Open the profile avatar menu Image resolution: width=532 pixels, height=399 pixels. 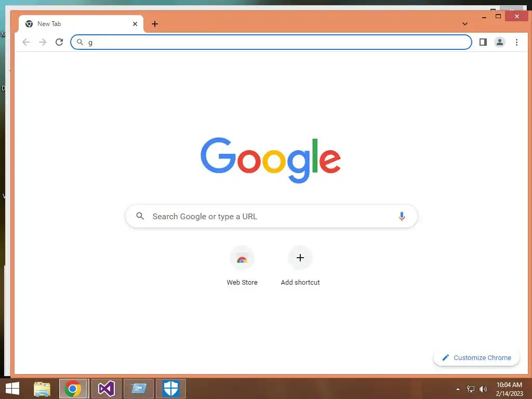tap(500, 42)
